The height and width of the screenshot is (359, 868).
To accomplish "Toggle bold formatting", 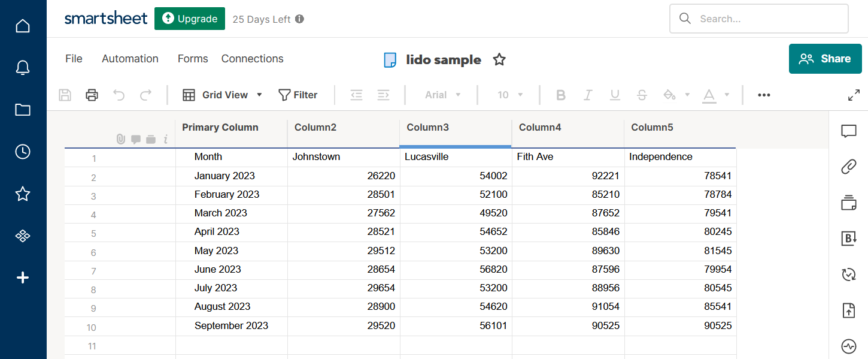I will point(561,95).
